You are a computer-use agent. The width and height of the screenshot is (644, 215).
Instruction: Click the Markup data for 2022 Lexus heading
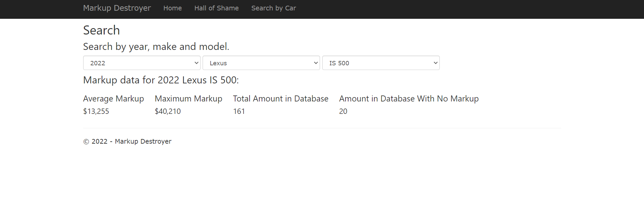click(161, 80)
